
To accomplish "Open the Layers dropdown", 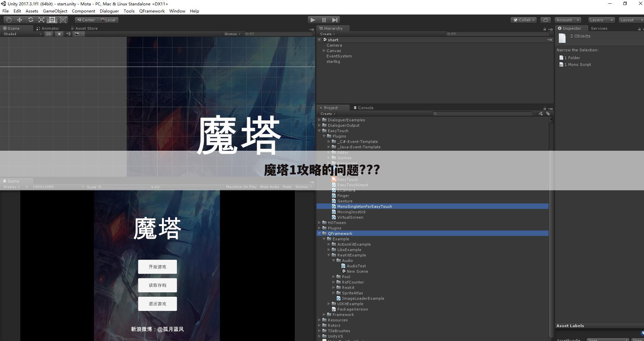I will coord(601,20).
